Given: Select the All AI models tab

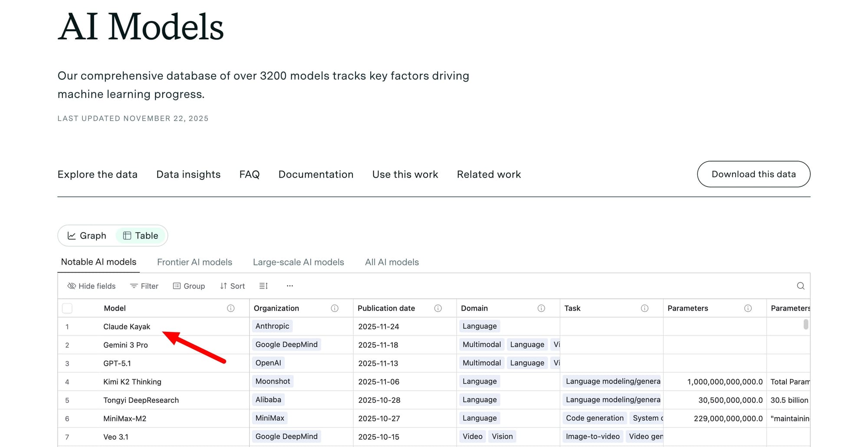Looking at the screenshot, I should pos(391,262).
